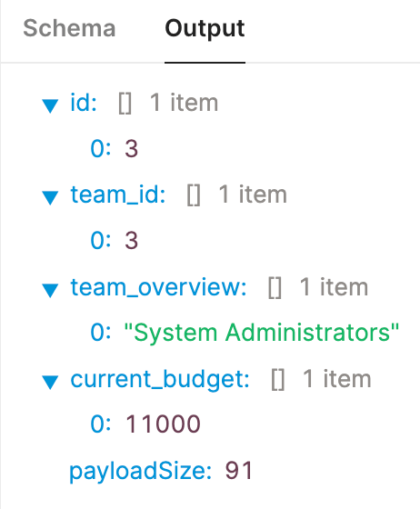This screenshot has width=420, height=509.
Task: Select the 11000 budget value
Action: click(163, 424)
